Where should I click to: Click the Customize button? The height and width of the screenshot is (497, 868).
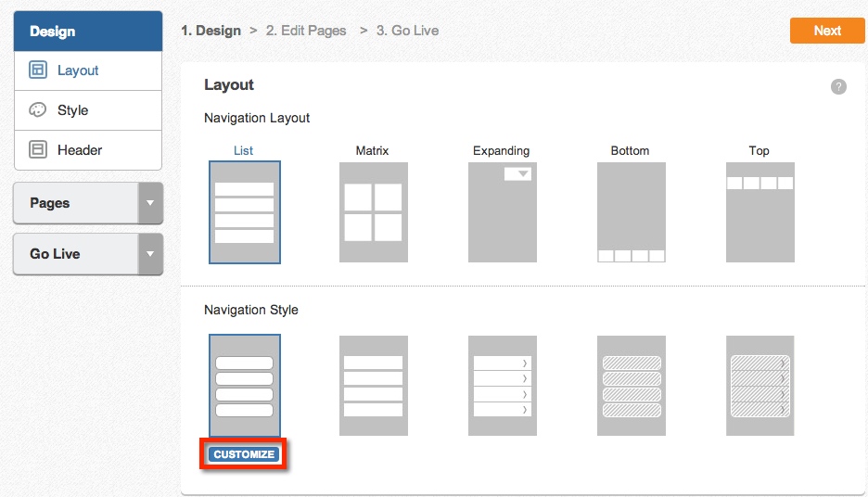coord(244,454)
